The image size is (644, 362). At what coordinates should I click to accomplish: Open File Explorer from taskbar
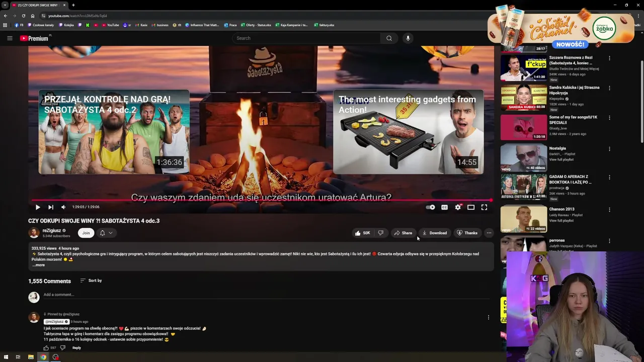point(31,357)
